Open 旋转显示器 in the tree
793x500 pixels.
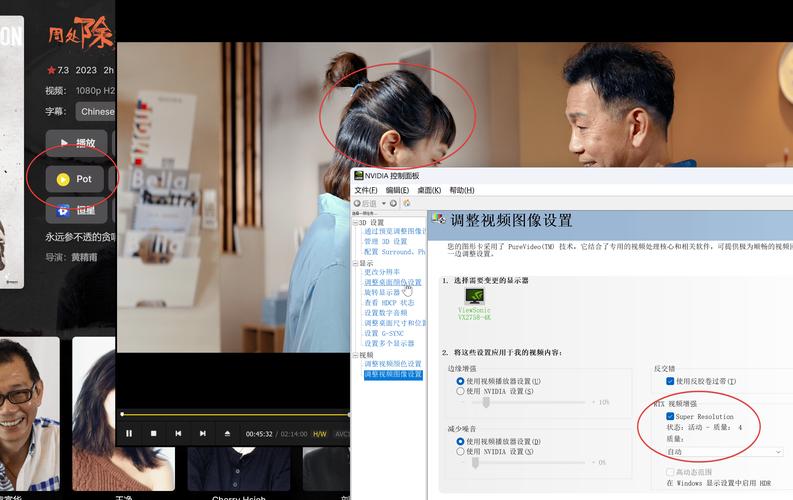point(382,293)
